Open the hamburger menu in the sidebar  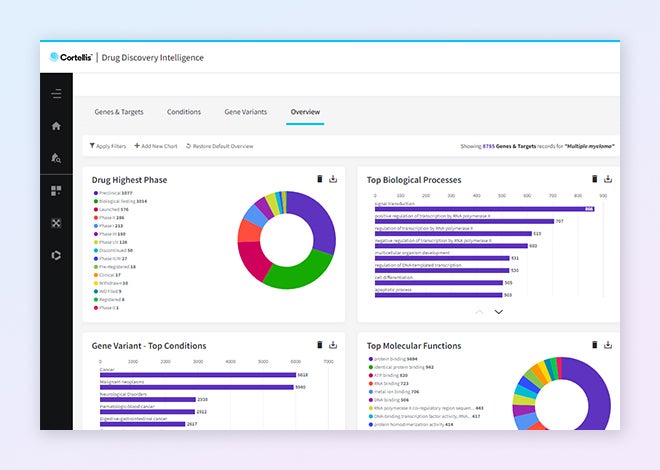pos(56,94)
